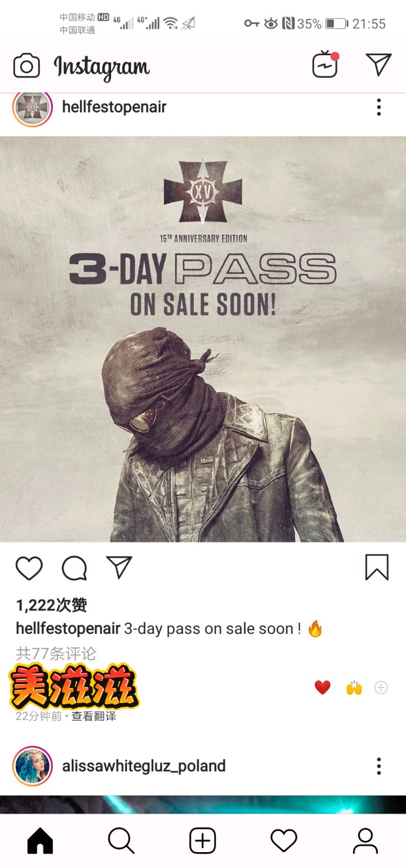Add red heart quick reaction emoji
406x868 pixels.
point(323,687)
